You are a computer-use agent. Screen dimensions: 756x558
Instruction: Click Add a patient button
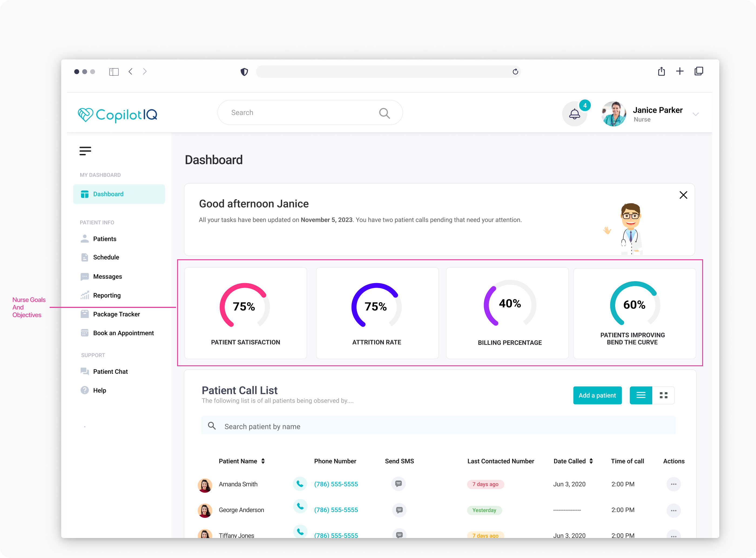coord(597,395)
